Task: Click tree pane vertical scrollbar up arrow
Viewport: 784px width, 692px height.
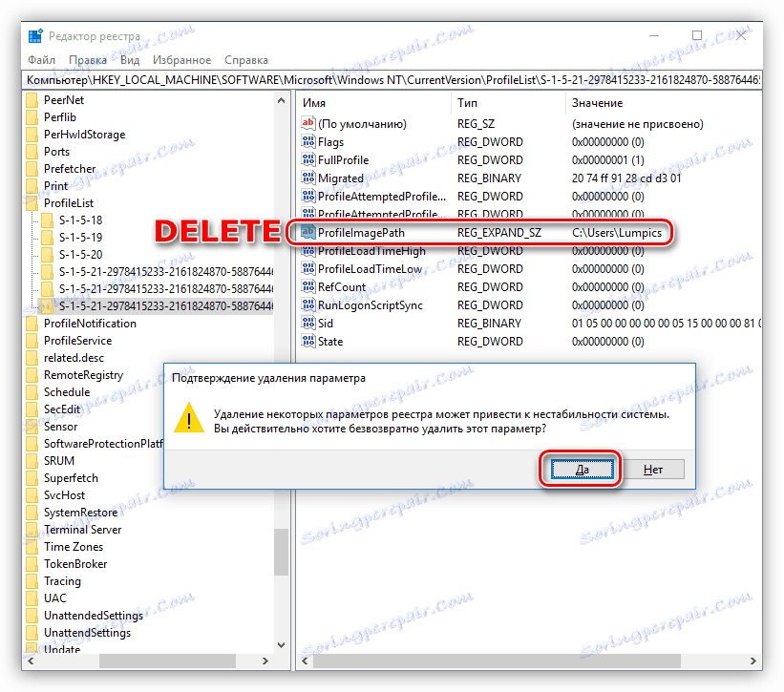Action: tap(281, 100)
